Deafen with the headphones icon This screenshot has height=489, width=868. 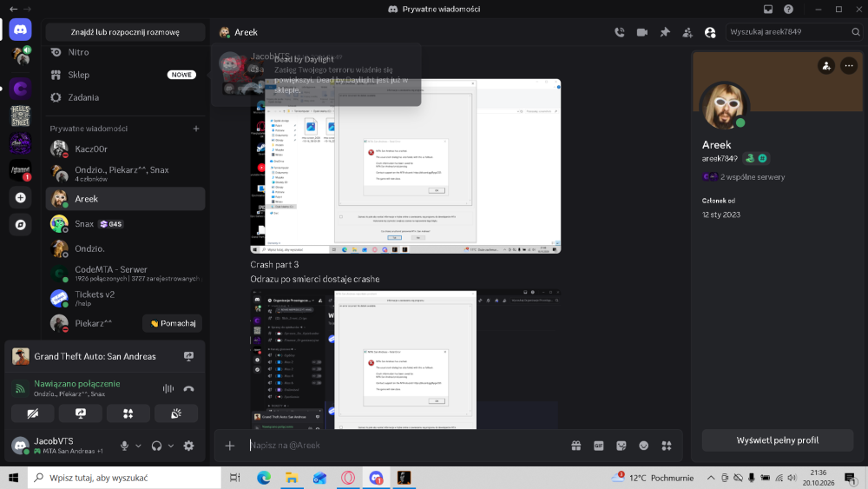[156, 446]
